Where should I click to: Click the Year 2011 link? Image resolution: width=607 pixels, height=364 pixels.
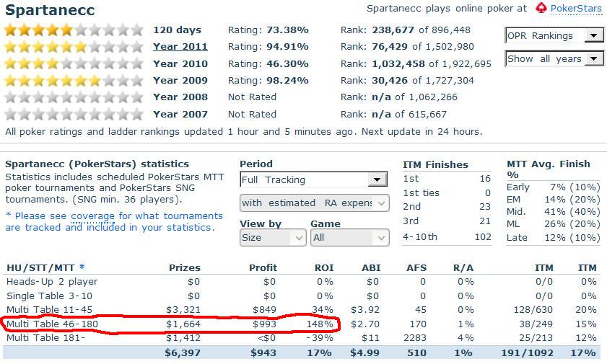tap(180, 47)
